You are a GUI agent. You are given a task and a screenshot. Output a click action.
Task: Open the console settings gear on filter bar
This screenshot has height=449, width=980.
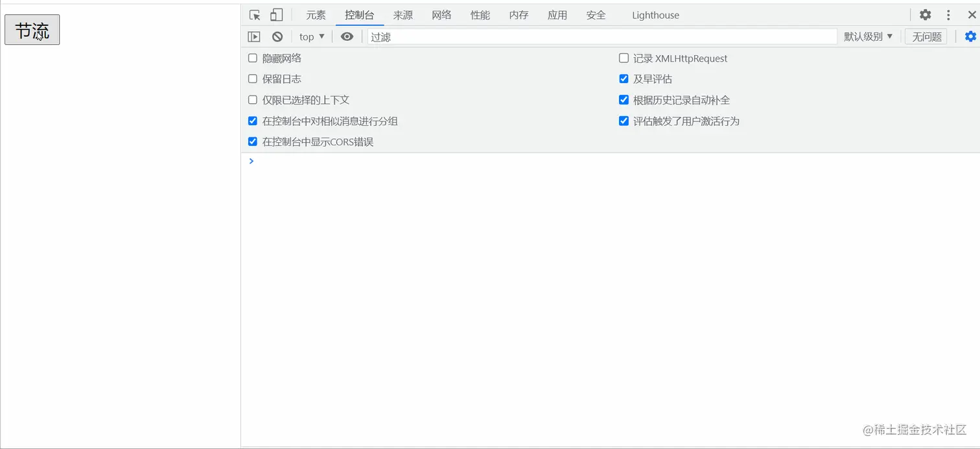(970, 36)
